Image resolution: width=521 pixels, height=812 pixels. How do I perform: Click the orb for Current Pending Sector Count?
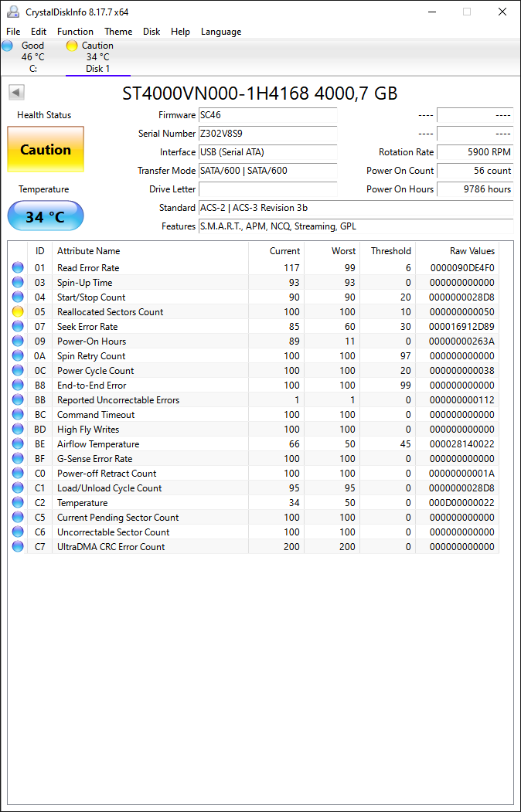18,518
